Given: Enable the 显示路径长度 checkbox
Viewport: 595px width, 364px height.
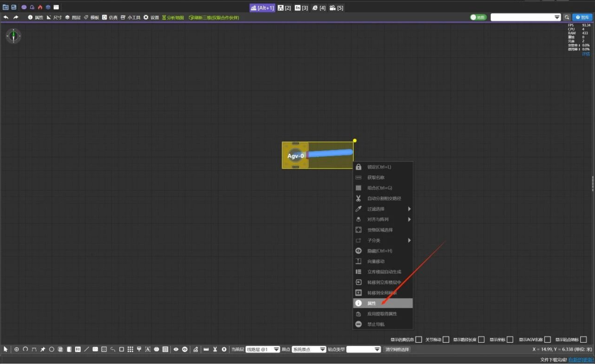Looking at the screenshot, I should tap(481, 339).
